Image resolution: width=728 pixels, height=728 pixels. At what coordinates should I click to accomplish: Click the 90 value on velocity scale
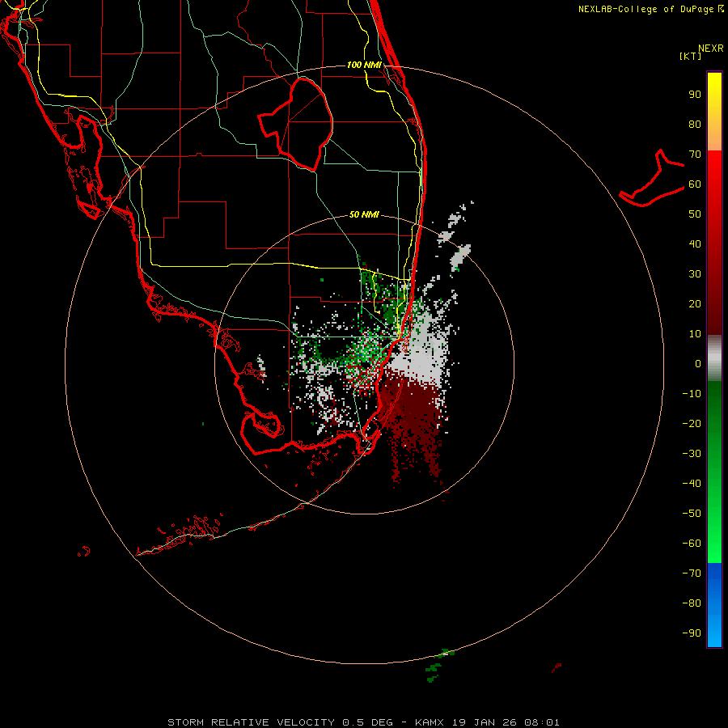pos(695,95)
